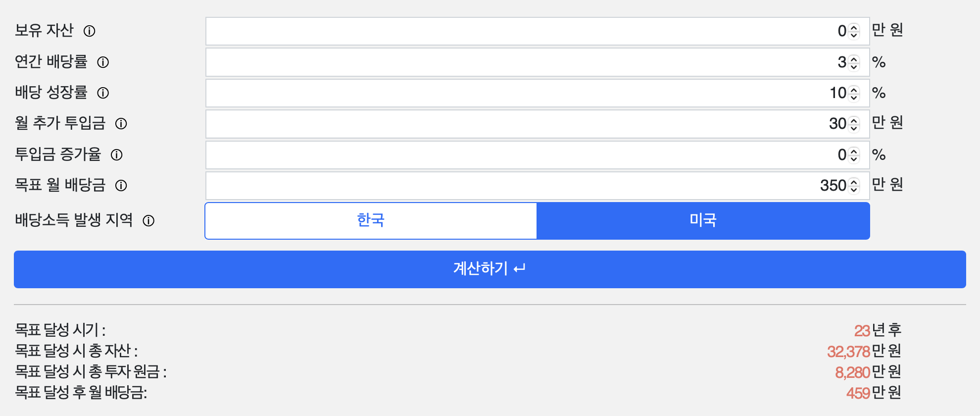Viewport: 980px width, 416px height.
Task: Select 한국 as dividend income region
Action: tap(371, 220)
